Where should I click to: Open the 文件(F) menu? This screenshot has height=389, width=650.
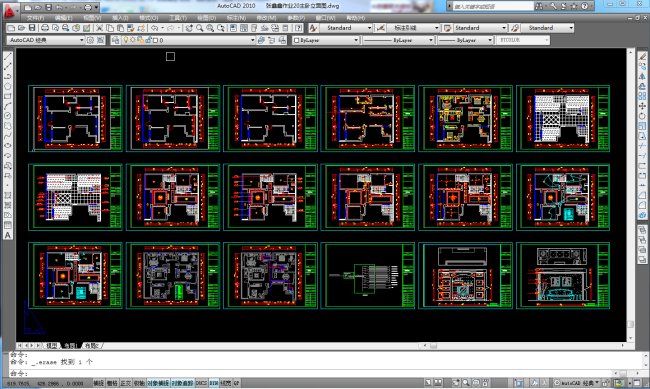point(35,18)
